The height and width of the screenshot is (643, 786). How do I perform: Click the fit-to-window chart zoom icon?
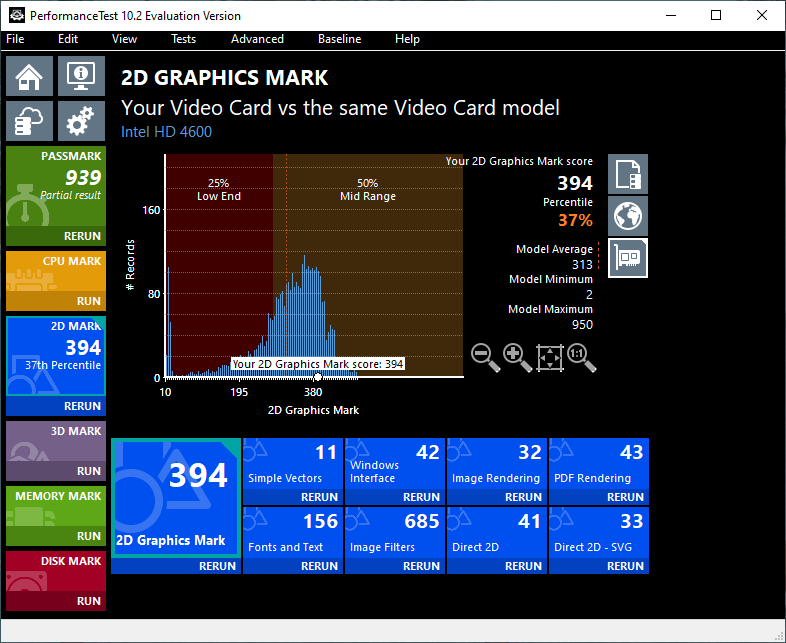coord(549,358)
